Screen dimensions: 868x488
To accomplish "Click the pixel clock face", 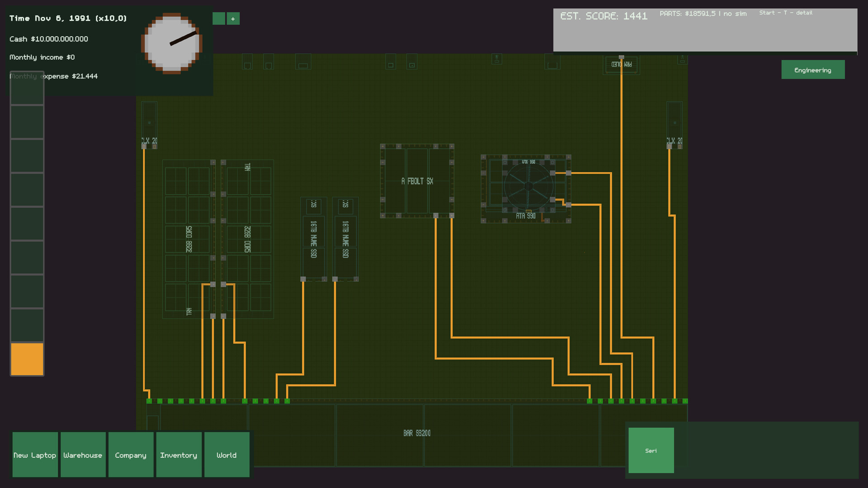I will point(172,43).
